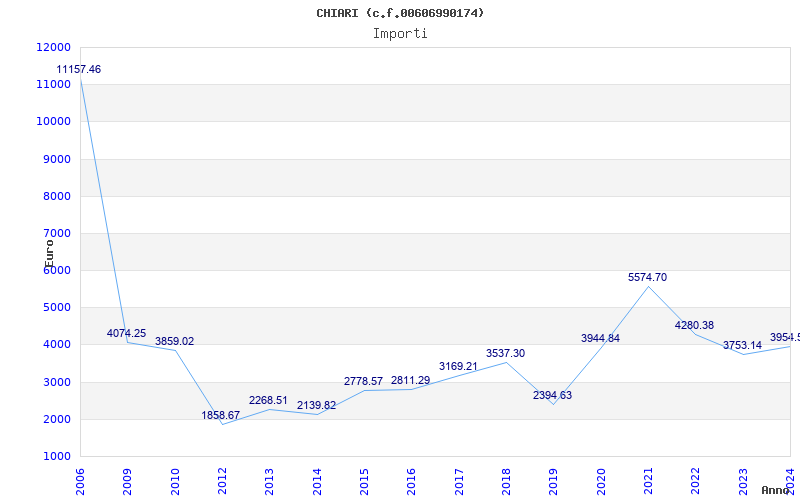800x500 pixels.
Task: Click y-axis tick label 12000
Action: (54, 47)
